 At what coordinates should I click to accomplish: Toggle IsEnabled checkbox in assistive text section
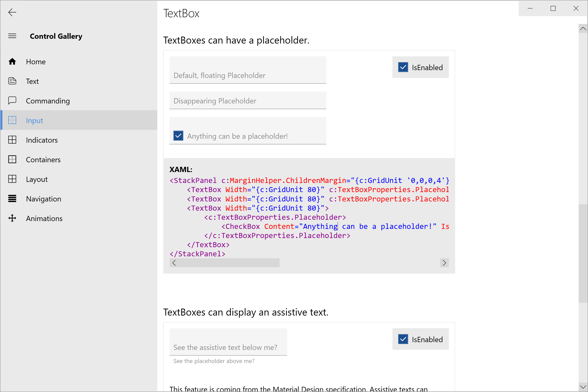[402, 340]
